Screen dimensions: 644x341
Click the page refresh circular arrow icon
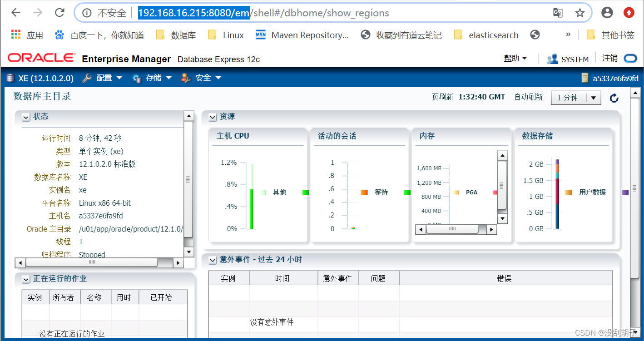pyautogui.click(x=614, y=98)
